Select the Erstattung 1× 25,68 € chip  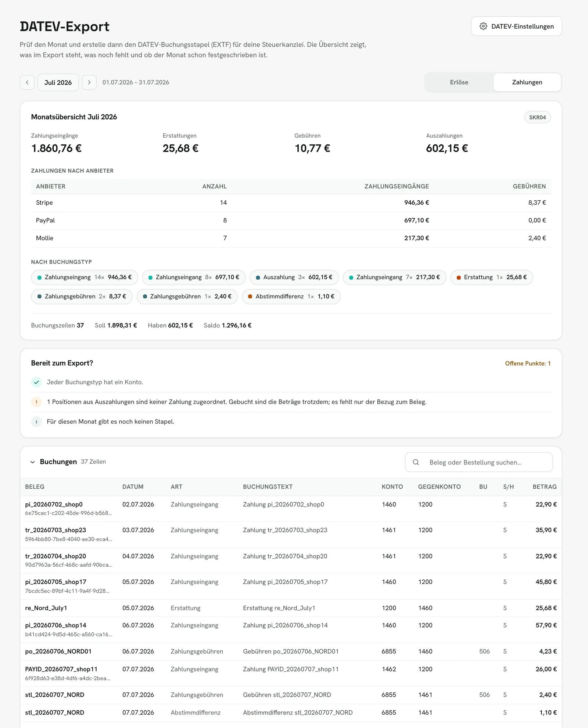(x=491, y=277)
